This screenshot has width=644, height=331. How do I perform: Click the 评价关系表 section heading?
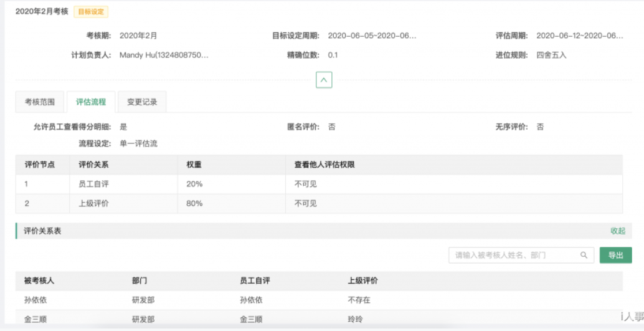[x=43, y=231]
